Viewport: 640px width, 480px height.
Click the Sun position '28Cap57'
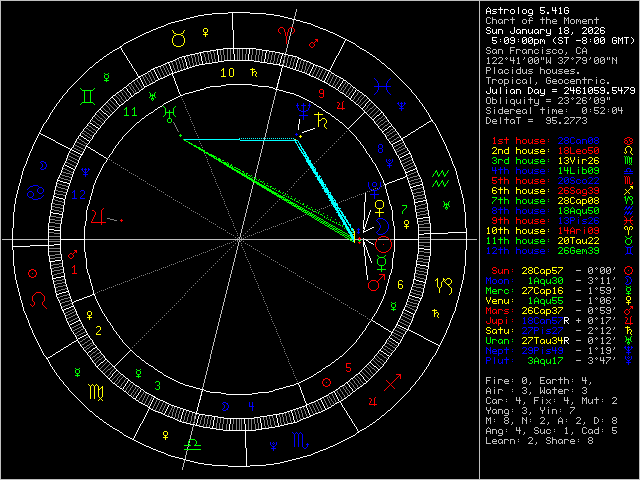pos(542,271)
